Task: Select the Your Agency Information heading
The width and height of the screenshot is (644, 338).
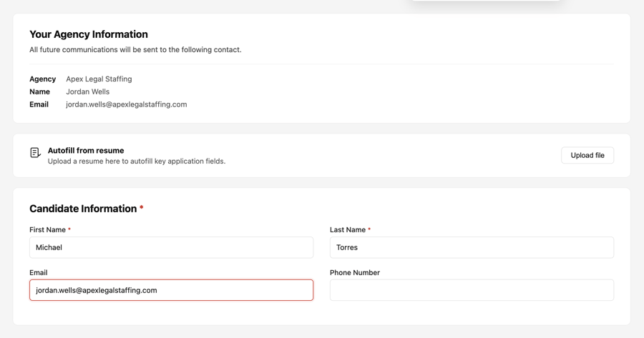Action: click(89, 34)
